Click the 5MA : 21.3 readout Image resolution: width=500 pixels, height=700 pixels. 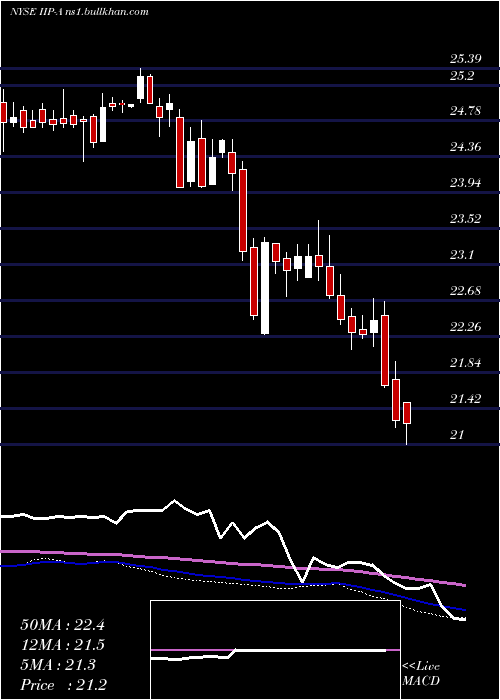pyautogui.click(x=58, y=665)
